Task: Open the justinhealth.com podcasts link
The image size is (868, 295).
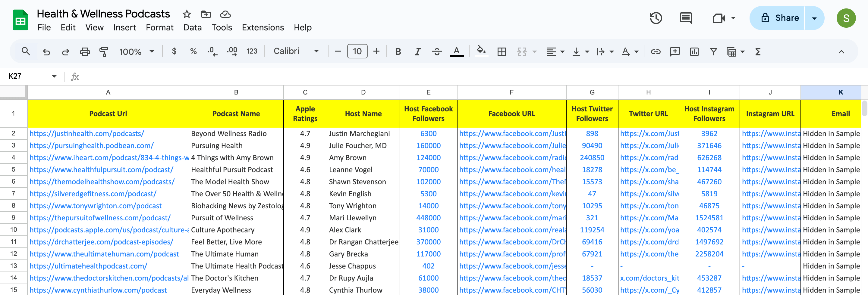Action: pos(86,134)
